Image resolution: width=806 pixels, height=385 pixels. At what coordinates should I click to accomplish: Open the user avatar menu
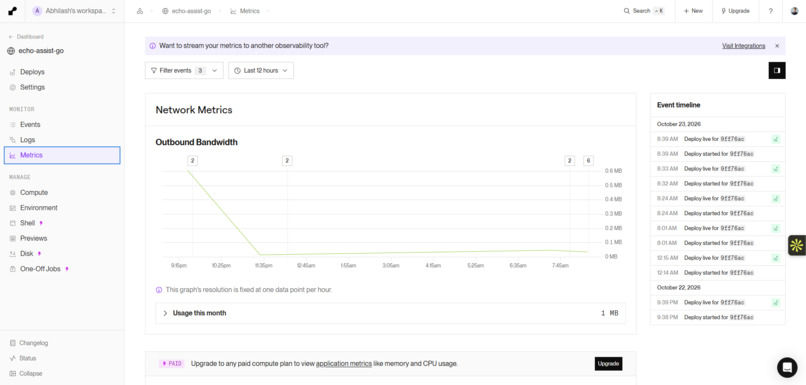tap(794, 11)
